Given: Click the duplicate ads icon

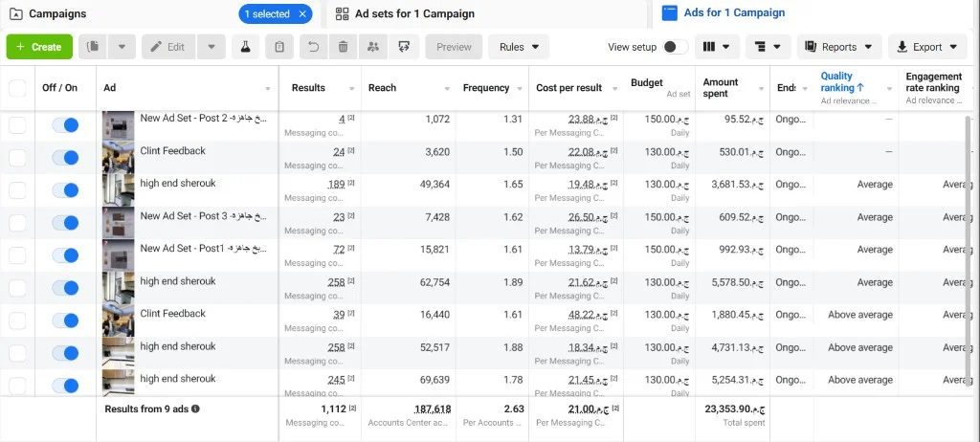Looking at the screenshot, I should click(93, 47).
